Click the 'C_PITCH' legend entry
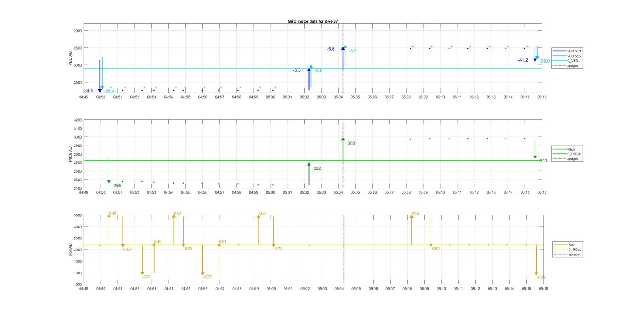 coord(567,154)
